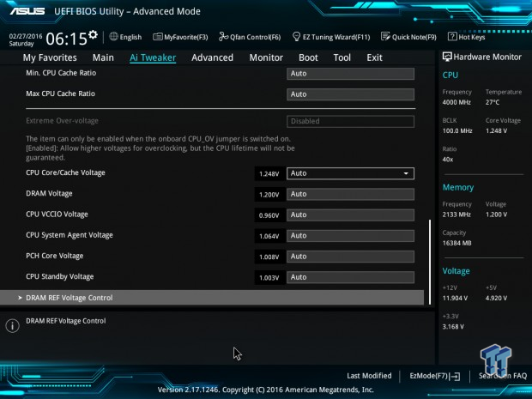
Task: Open Extreme Over-voltage Disabled dropdown
Action: [350, 122]
